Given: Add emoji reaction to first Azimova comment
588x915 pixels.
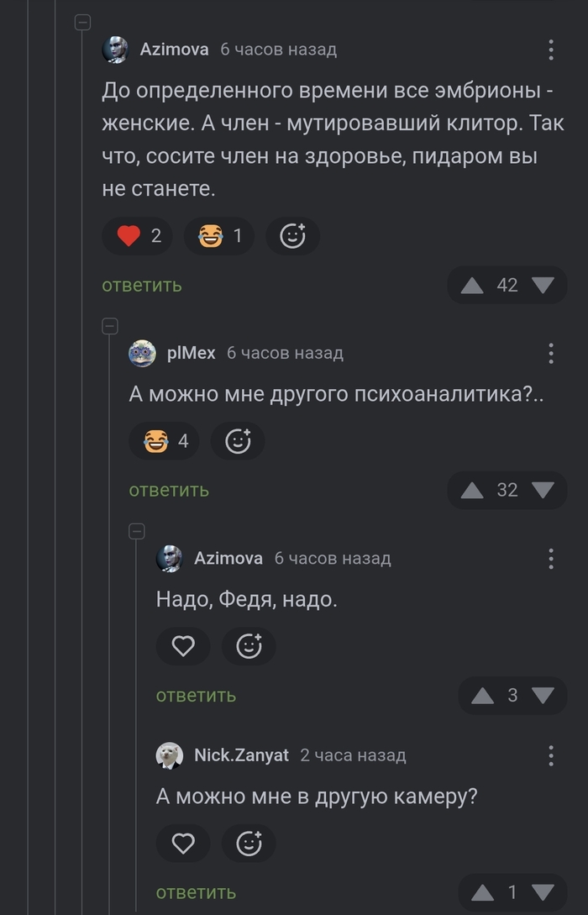Looking at the screenshot, I should (292, 237).
